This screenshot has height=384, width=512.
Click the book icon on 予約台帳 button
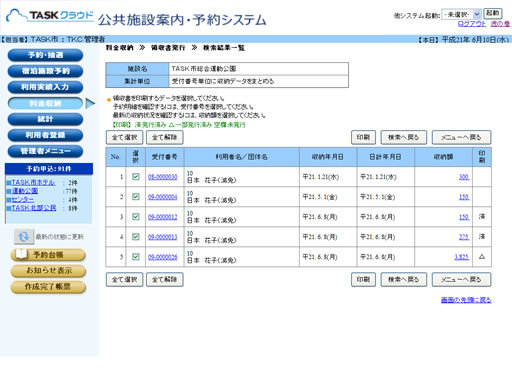(x=21, y=254)
